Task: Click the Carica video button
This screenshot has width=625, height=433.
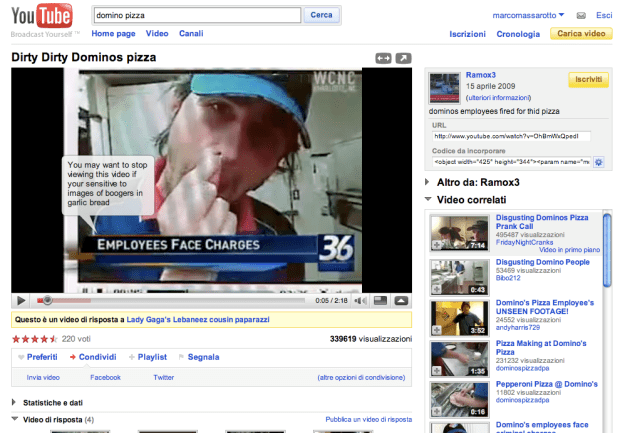Action: [580, 33]
